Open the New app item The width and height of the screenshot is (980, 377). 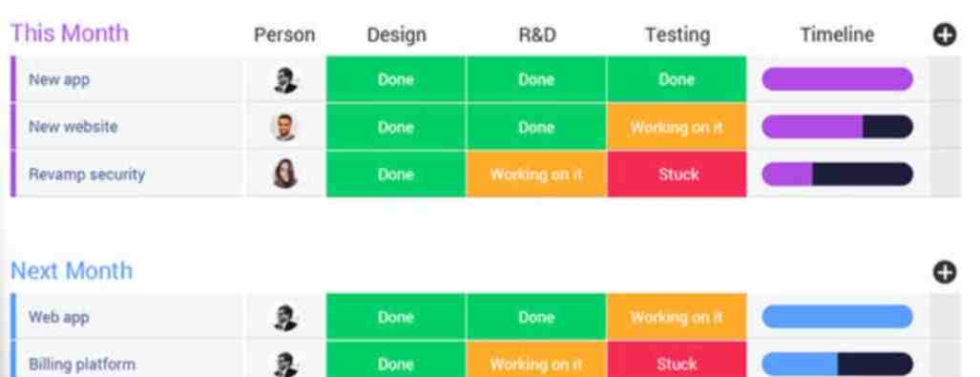pos(59,80)
